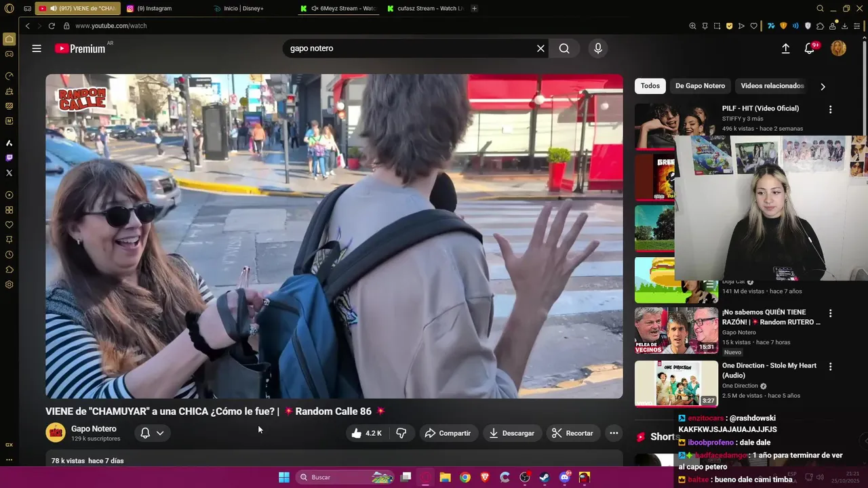
Task: Open the Gapo Notero channel name link
Action: click(x=94, y=429)
